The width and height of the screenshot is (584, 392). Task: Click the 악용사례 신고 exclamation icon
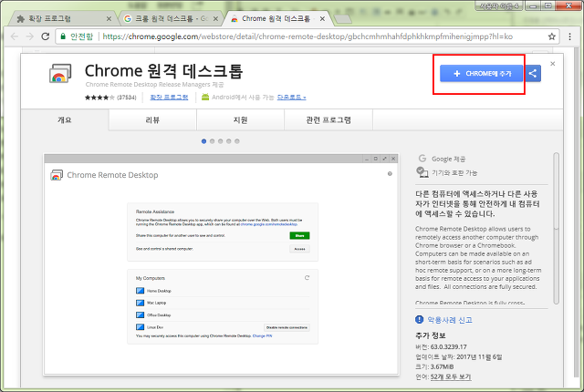(420, 319)
